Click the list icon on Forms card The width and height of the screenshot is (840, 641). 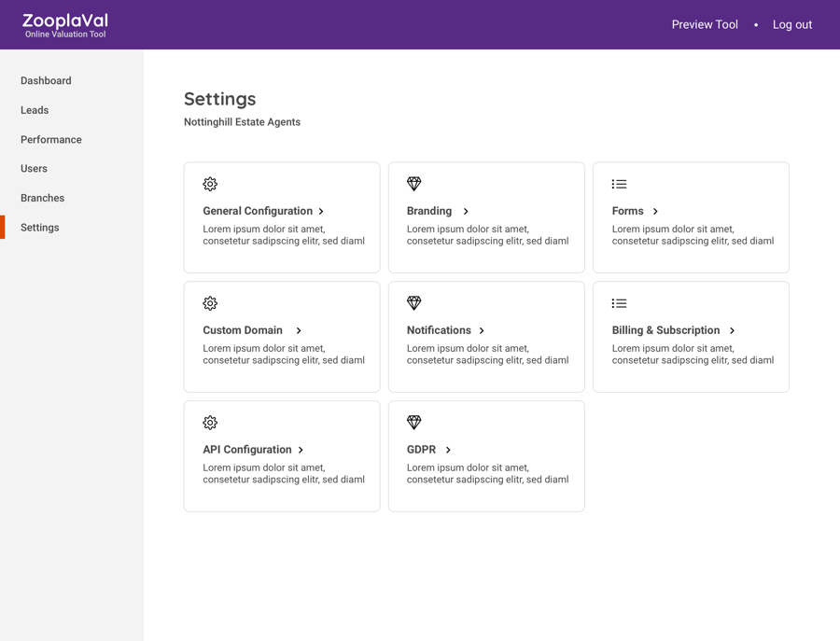pos(619,185)
